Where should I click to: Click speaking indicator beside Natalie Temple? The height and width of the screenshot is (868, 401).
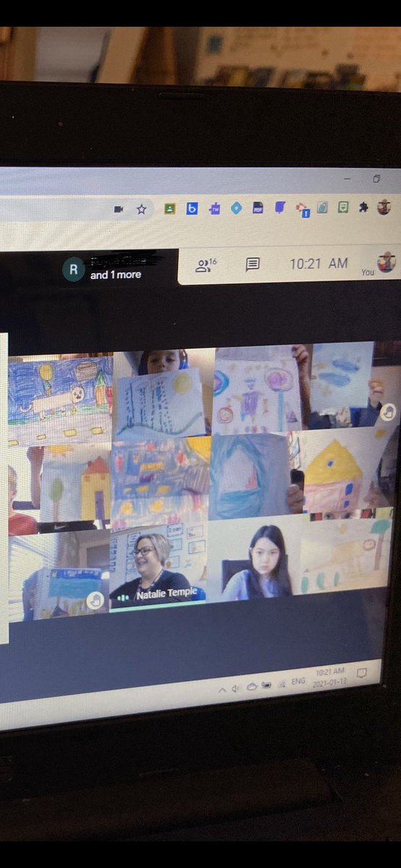pos(124,597)
